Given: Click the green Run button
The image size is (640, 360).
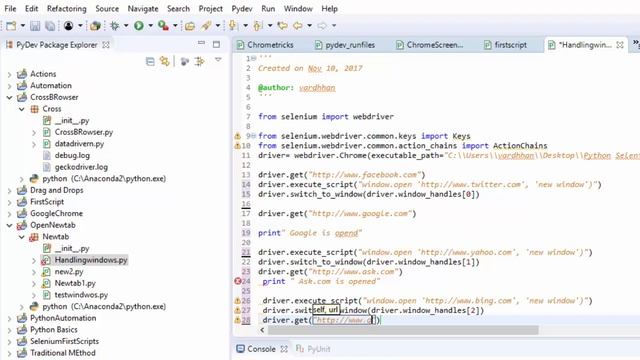Looking at the screenshot, I should pyautogui.click(x=139, y=26).
